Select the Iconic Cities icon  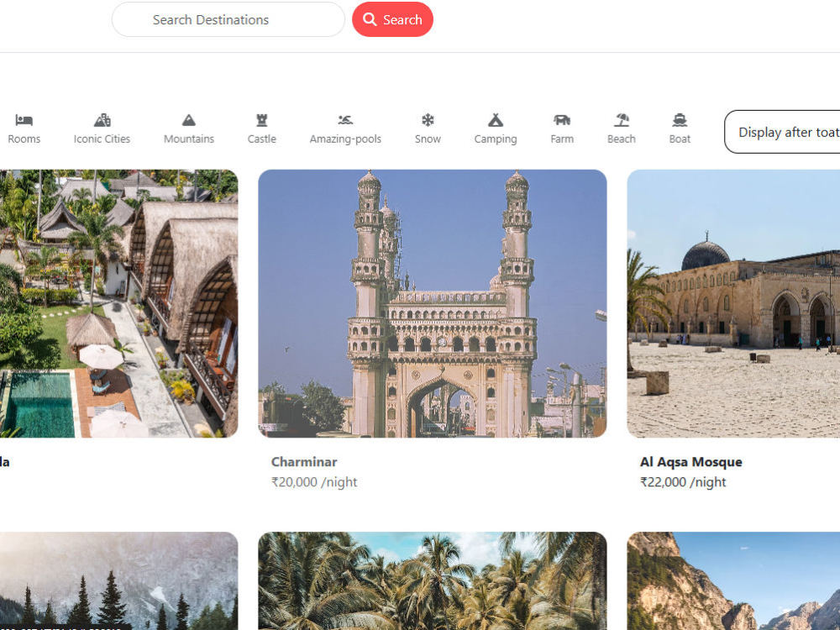(102, 120)
